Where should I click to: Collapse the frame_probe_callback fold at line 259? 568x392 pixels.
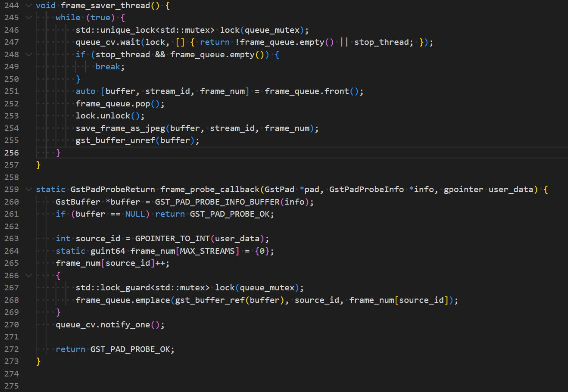click(28, 190)
